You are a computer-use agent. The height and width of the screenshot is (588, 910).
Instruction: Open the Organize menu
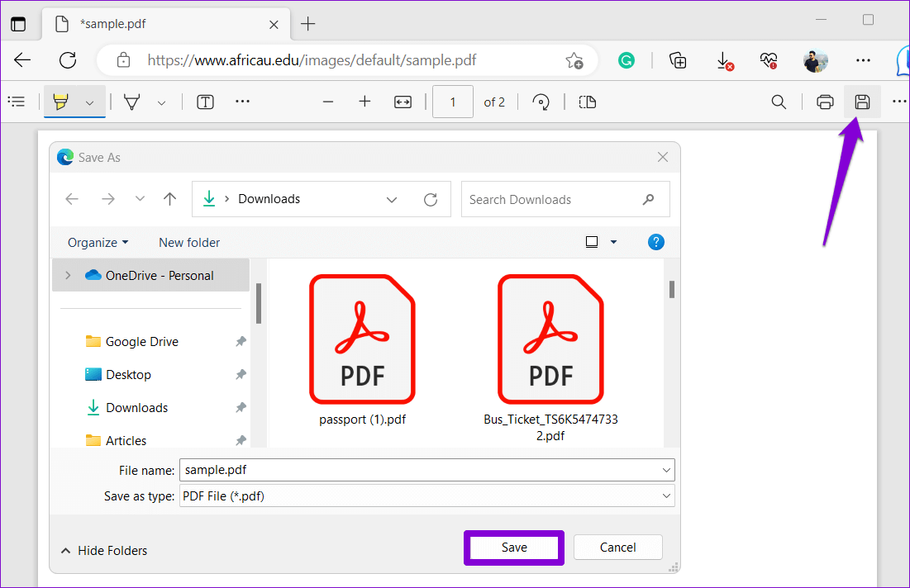click(x=97, y=242)
